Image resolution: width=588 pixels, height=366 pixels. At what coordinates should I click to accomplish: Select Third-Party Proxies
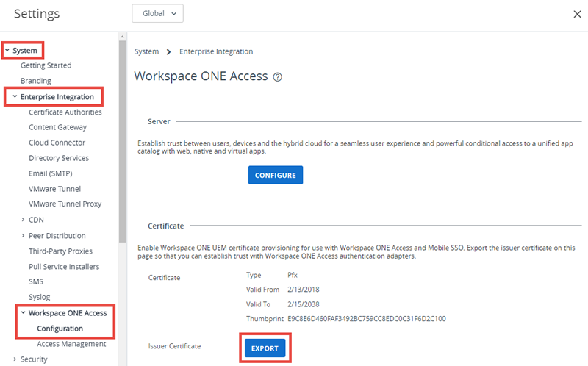pos(60,251)
